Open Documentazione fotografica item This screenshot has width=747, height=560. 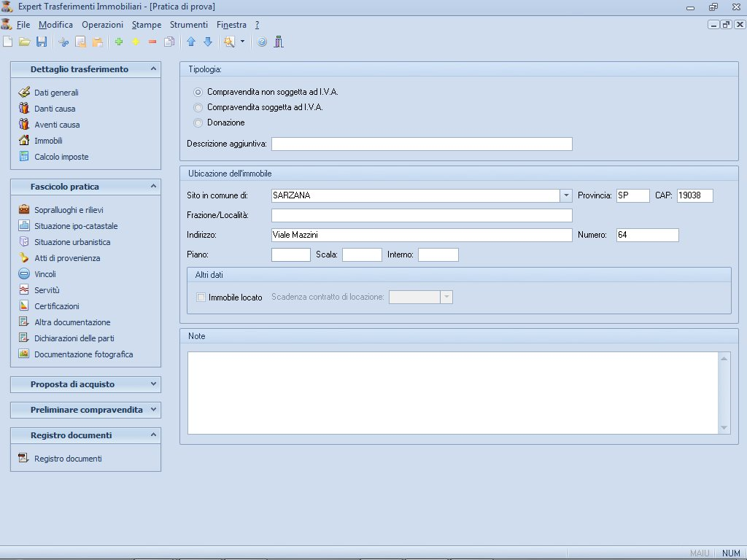83,354
